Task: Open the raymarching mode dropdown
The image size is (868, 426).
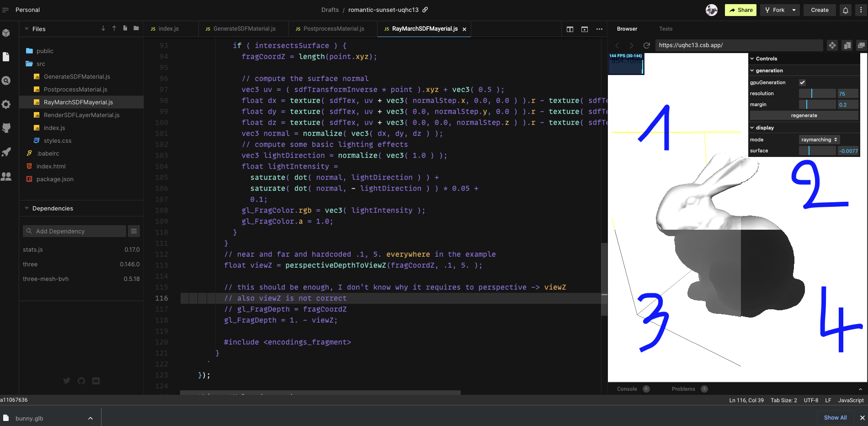Action: coord(819,140)
